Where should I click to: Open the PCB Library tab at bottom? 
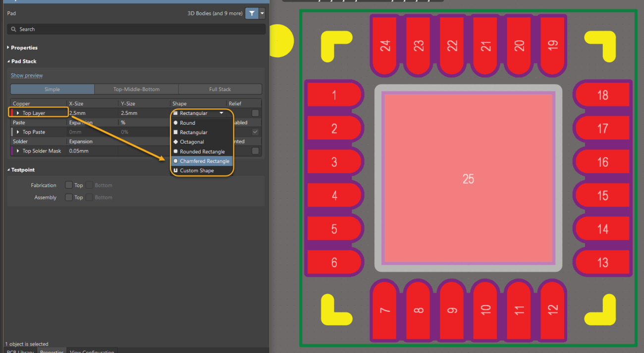click(x=20, y=352)
